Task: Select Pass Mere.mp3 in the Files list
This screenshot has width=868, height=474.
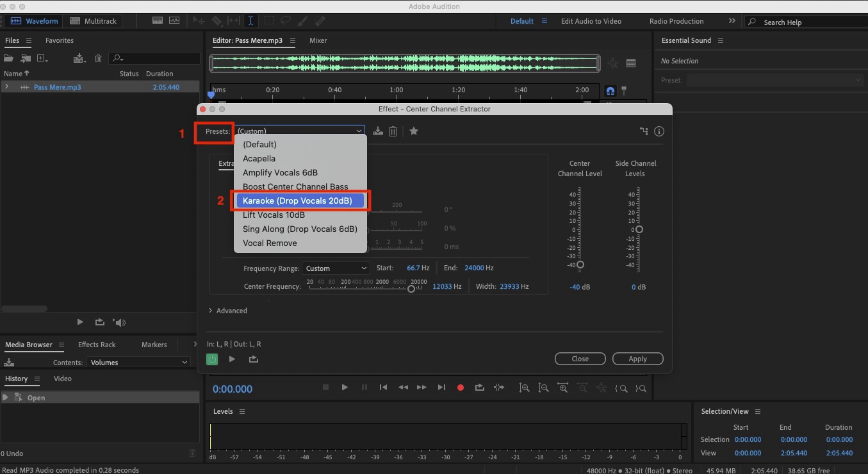Action: point(58,87)
